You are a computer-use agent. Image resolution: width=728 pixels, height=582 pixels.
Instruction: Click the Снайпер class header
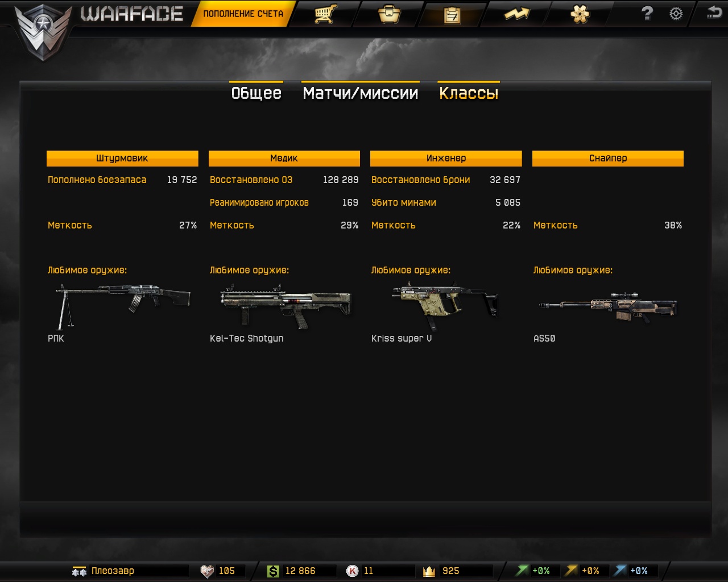[x=608, y=158]
